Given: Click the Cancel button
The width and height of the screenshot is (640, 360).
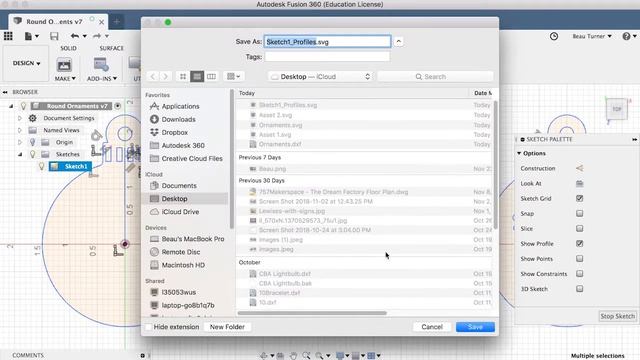Looking at the screenshot, I should 432,327.
